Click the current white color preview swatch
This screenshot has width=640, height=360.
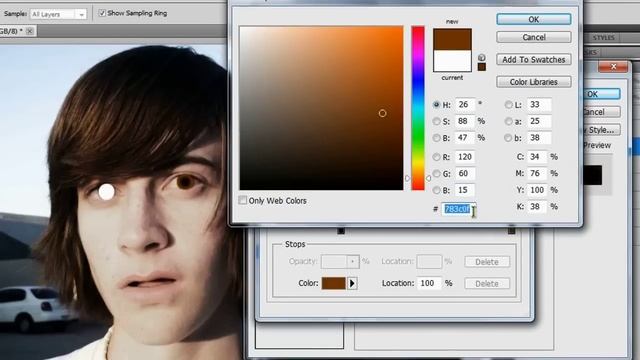click(452, 61)
